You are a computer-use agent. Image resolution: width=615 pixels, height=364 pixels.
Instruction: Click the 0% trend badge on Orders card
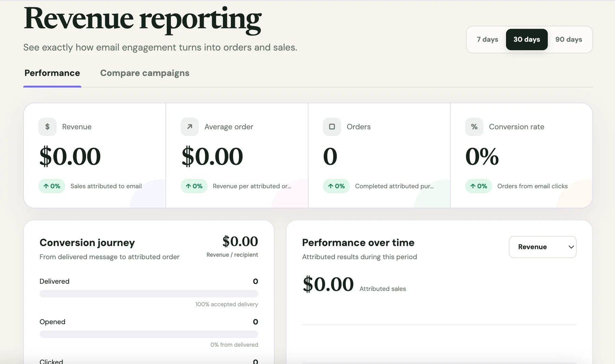coord(336,186)
